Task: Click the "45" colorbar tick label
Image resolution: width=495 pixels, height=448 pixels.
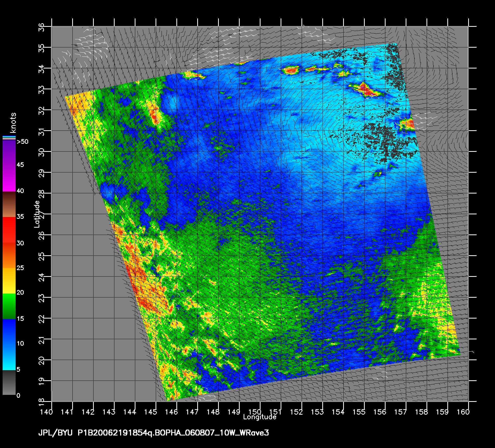Action: [20, 165]
